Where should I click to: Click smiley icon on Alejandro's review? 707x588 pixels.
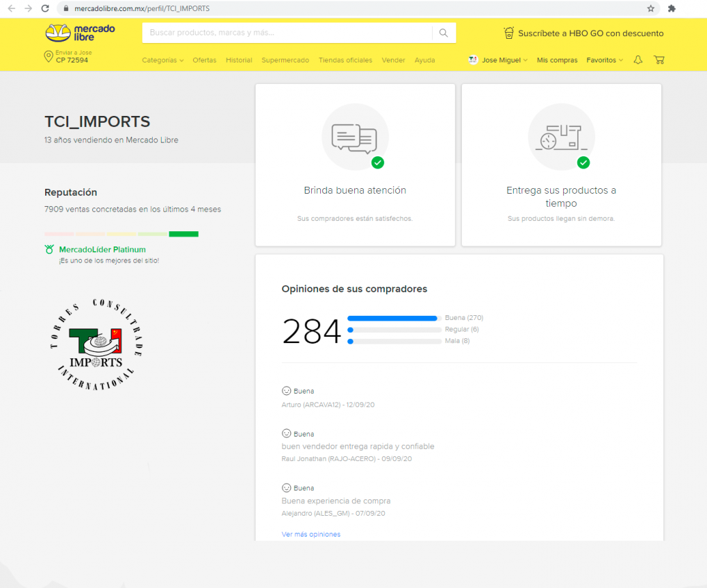[286, 487]
